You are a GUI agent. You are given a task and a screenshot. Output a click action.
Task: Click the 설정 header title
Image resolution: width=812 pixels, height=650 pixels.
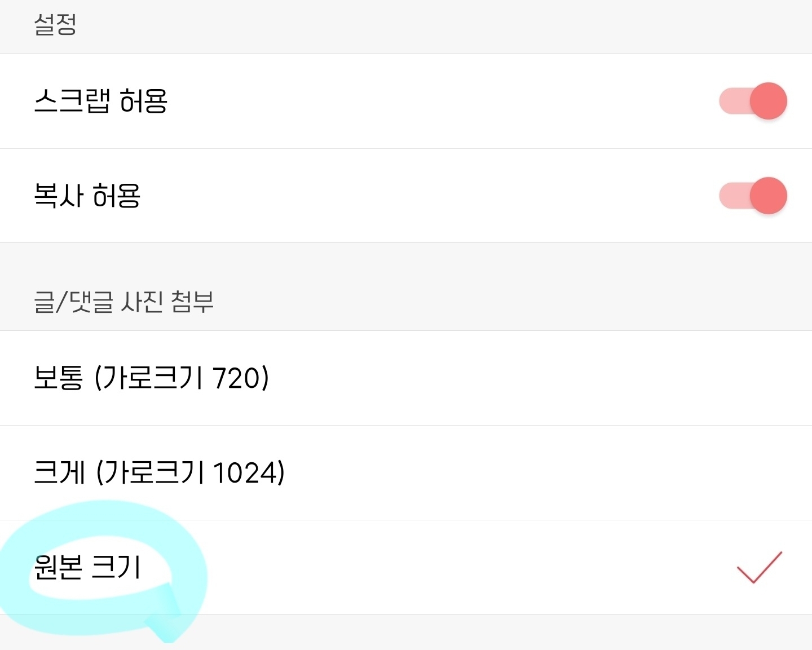point(55,25)
